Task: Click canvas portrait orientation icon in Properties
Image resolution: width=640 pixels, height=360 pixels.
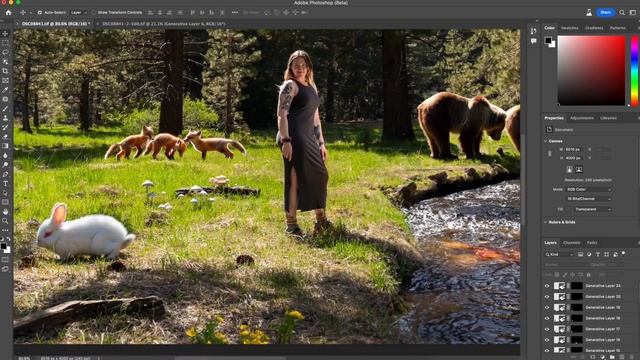Action: click(569, 169)
